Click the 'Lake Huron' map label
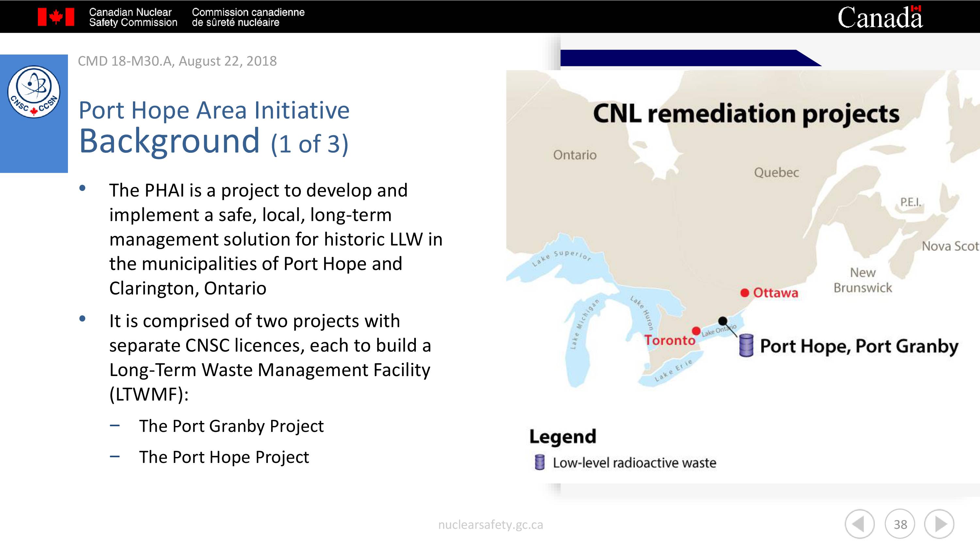 pyautogui.click(x=642, y=313)
